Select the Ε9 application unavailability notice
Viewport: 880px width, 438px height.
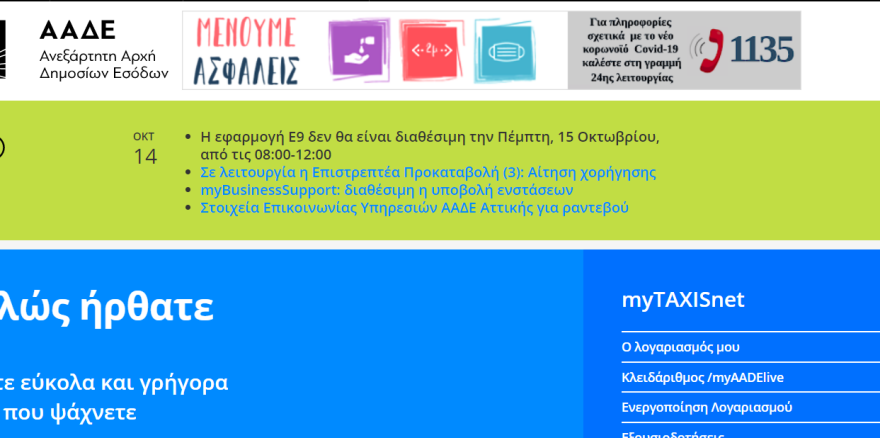coord(430,146)
